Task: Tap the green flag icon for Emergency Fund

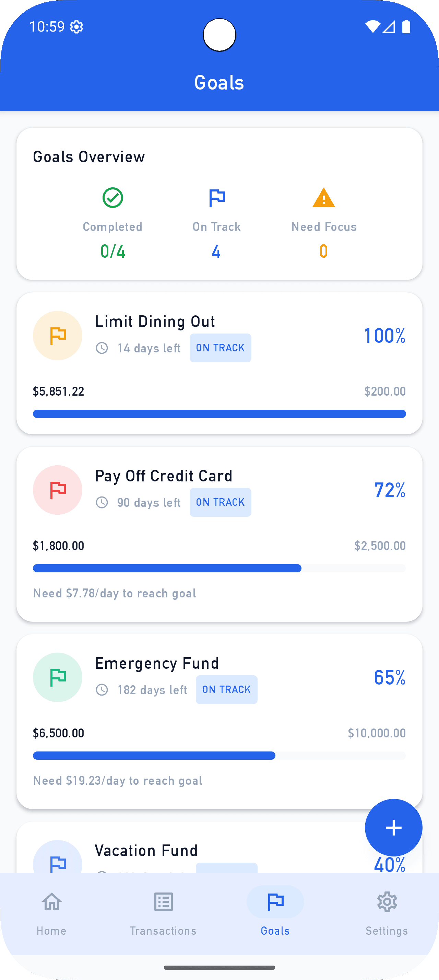Action: pos(58,677)
